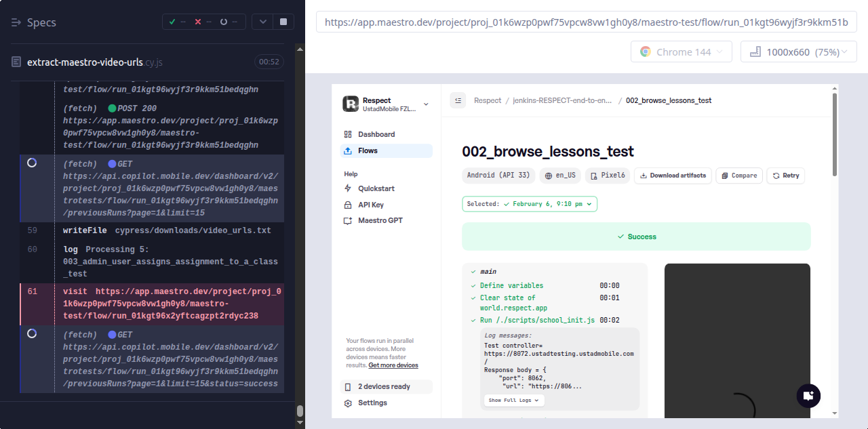
Task: Click Download artifacts button
Action: (x=673, y=176)
